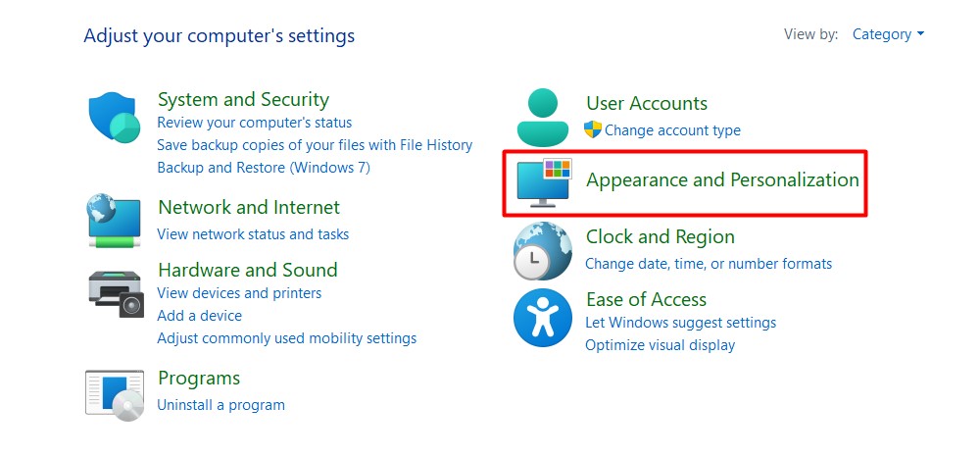Click the Appearance and Personalization monitor icon
Image resolution: width=980 pixels, height=458 pixels.
[543, 183]
